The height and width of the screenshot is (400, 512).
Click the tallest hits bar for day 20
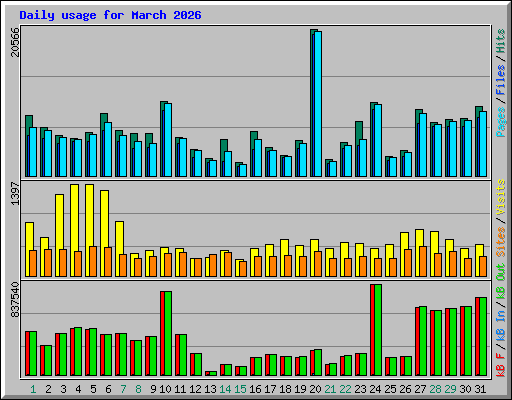tap(312, 103)
